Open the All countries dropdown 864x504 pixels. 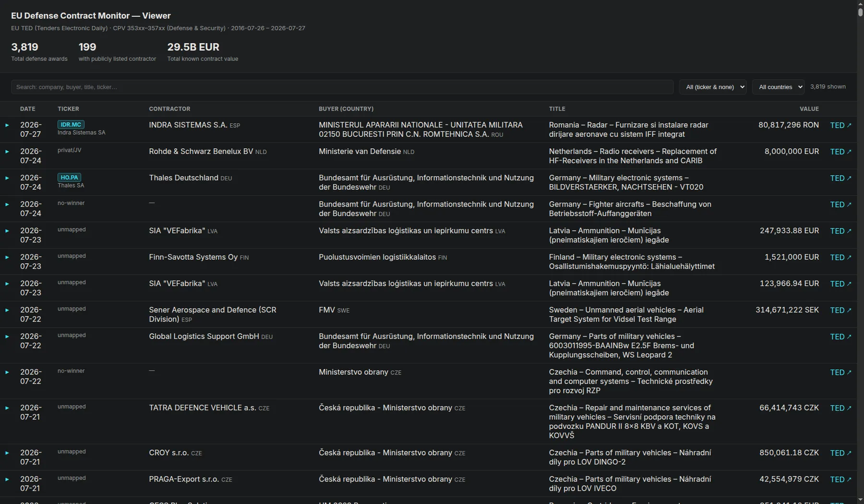point(778,87)
